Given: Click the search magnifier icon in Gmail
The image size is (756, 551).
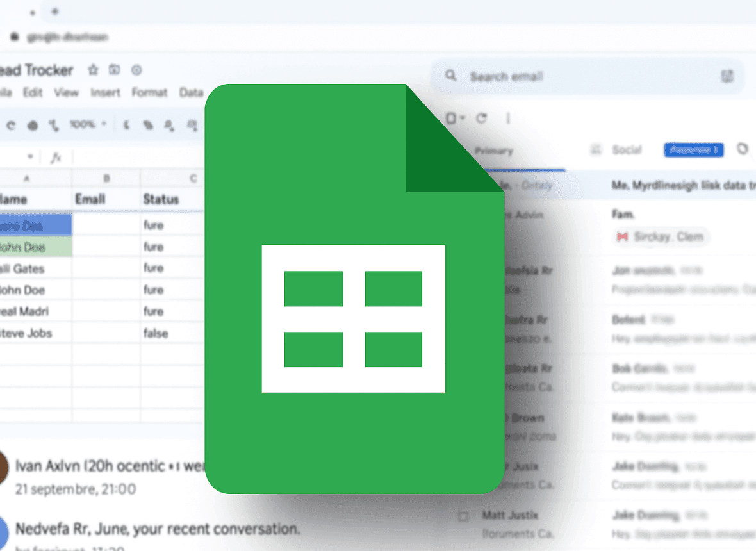Looking at the screenshot, I should pos(450,76).
